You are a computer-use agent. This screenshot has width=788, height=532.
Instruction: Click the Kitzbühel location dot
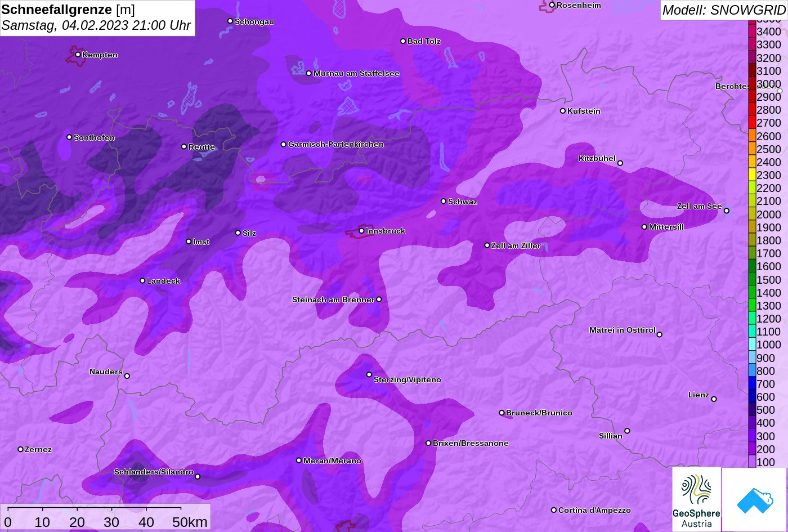point(620,163)
